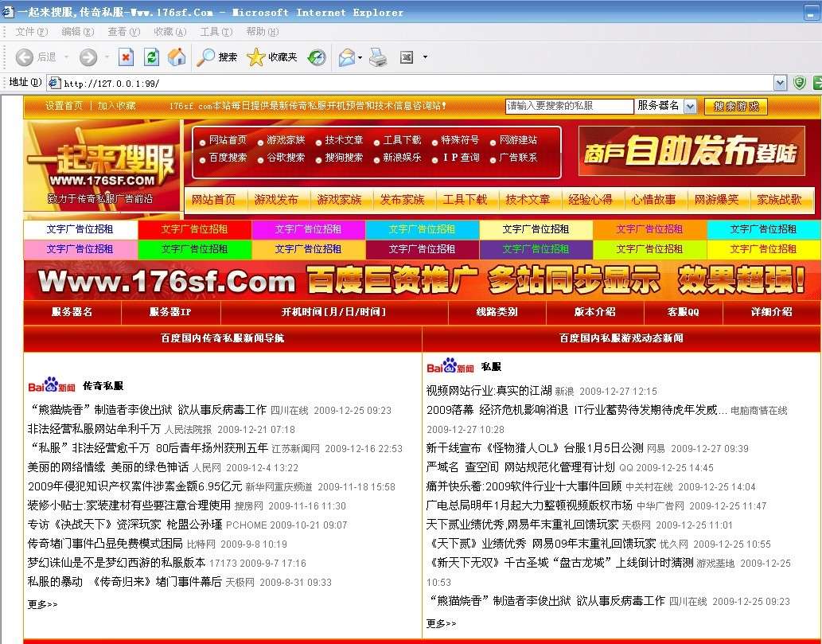Open the History icon in the toolbar
The width and height of the screenshot is (822, 644).
317,57
